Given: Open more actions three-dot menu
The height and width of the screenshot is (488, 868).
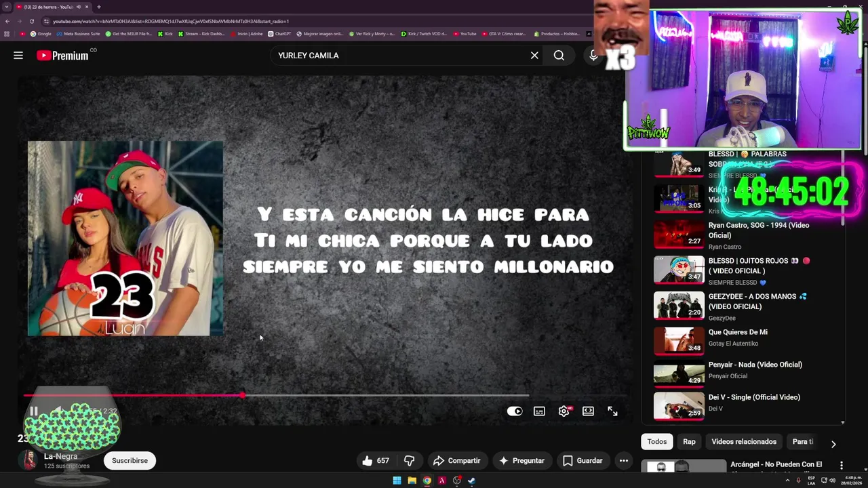Looking at the screenshot, I should click(x=623, y=460).
